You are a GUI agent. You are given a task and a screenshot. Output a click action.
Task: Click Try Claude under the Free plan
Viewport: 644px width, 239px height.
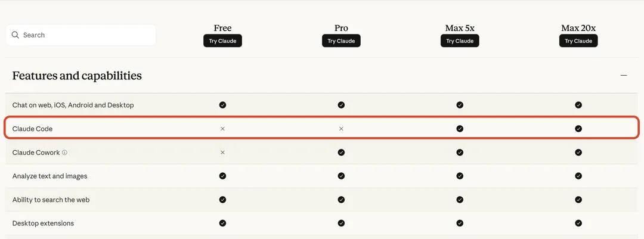tap(222, 41)
